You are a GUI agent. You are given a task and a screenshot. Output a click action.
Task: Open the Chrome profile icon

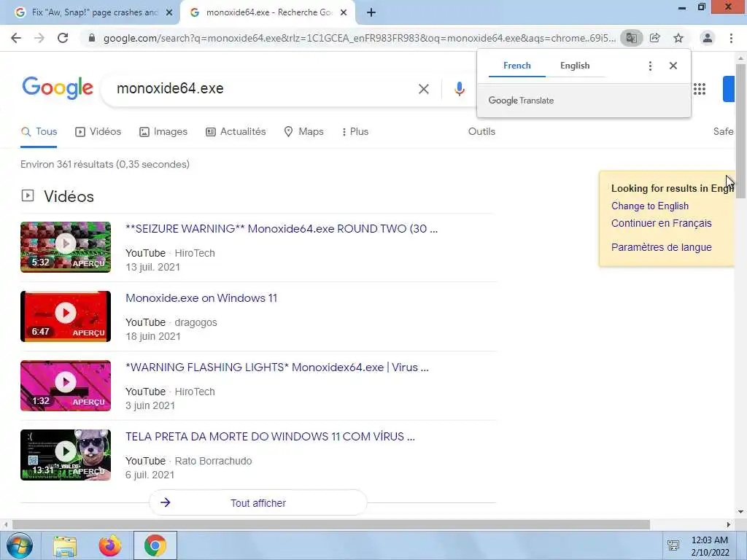point(708,38)
